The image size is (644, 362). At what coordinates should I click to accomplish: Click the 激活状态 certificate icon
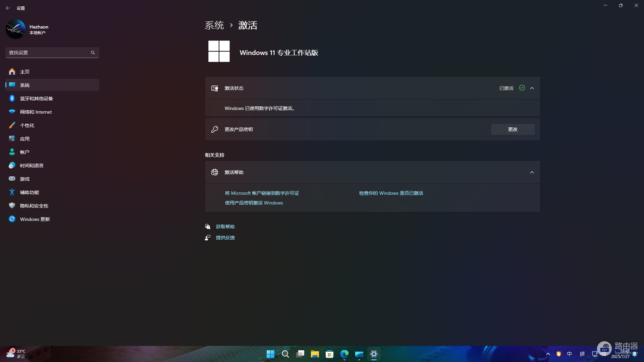click(215, 88)
